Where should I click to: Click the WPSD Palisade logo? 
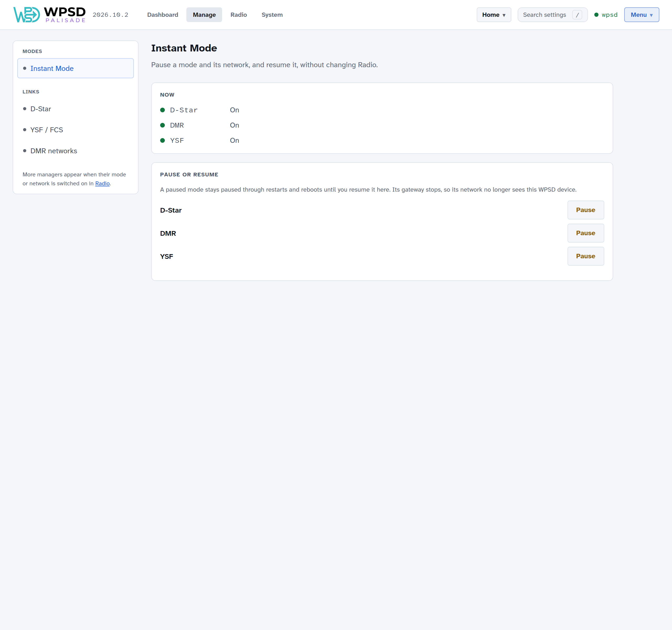(x=49, y=14)
